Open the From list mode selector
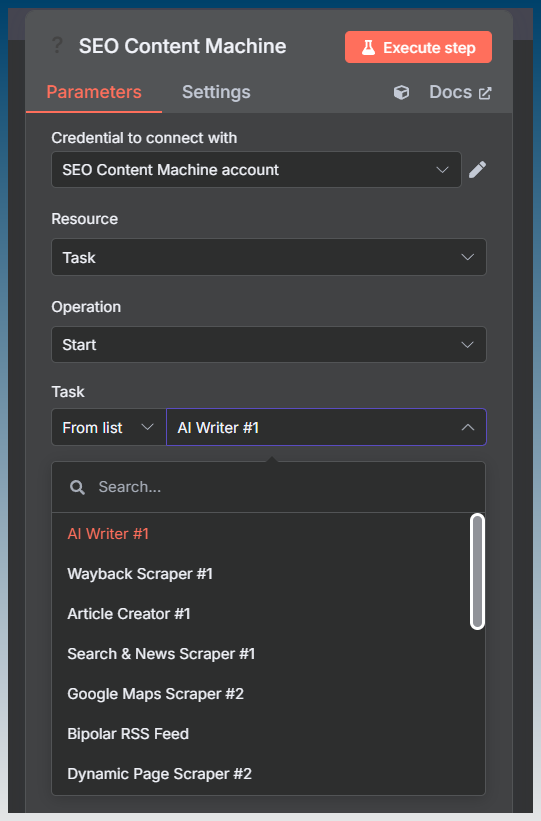Screen dimensions: 541x821 pyautogui.click(x=108, y=427)
